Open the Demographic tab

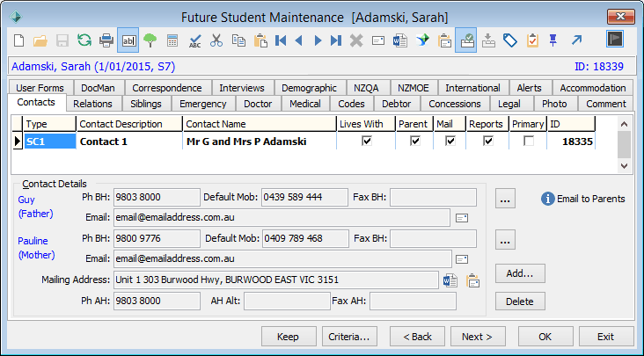310,88
